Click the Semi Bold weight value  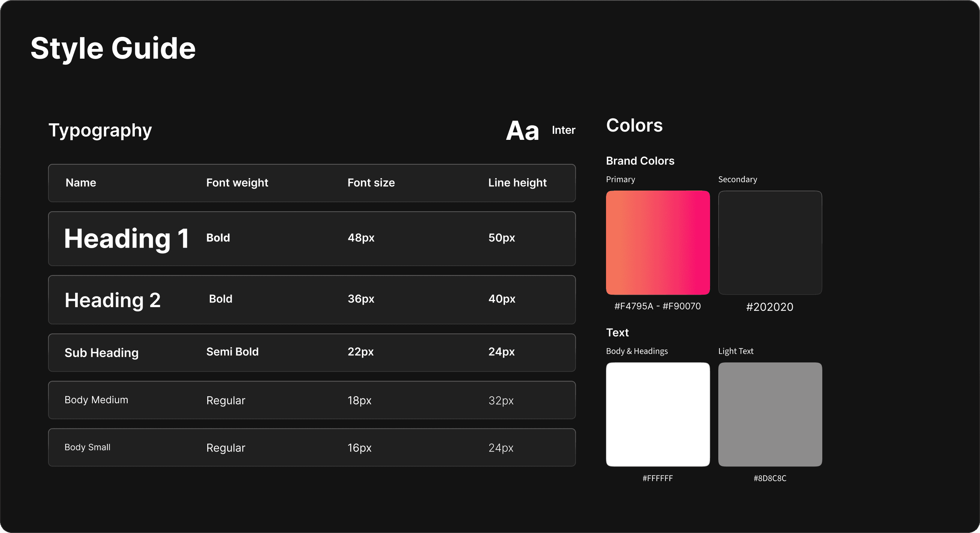pos(232,351)
